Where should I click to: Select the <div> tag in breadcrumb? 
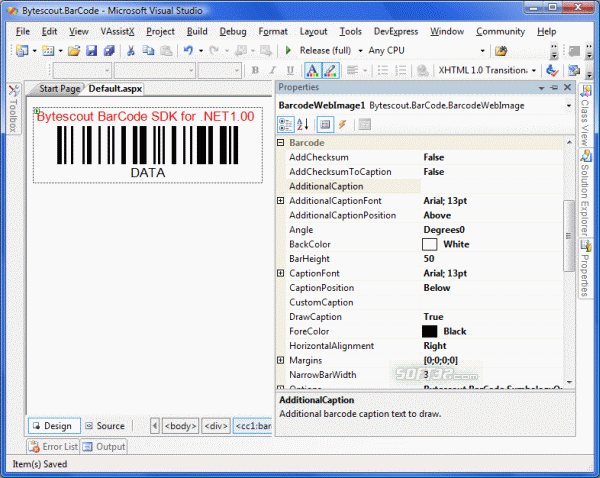216,426
